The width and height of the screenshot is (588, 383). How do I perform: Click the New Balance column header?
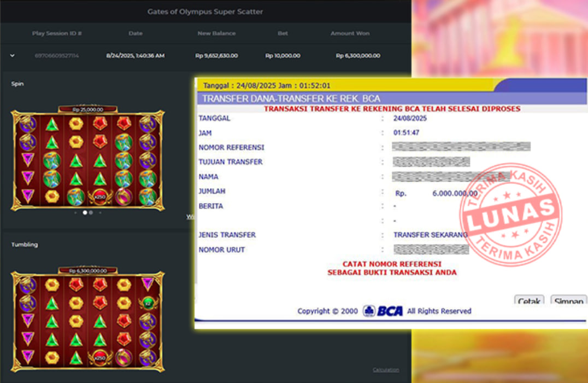click(216, 33)
